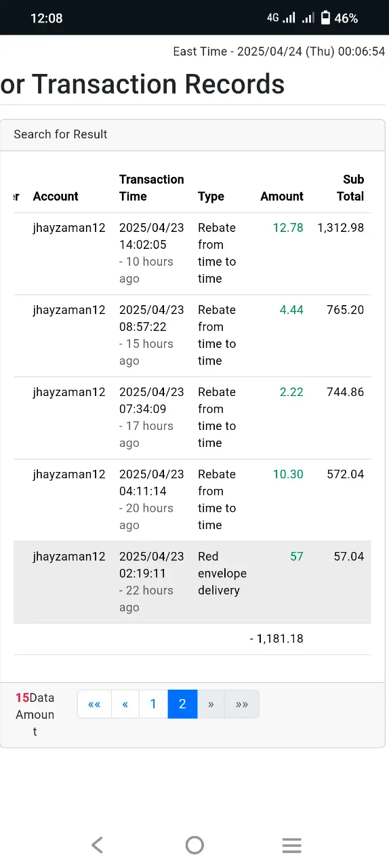This screenshot has width=389, height=868.
Task: Tap the Android back navigation arrow
Action: (98, 845)
